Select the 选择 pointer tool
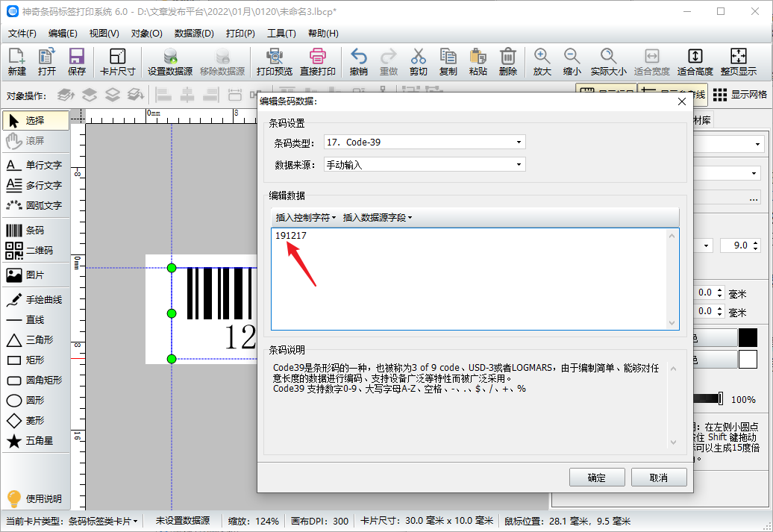Image resolution: width=773 pixels, height=532 pixels. [36, 120]
